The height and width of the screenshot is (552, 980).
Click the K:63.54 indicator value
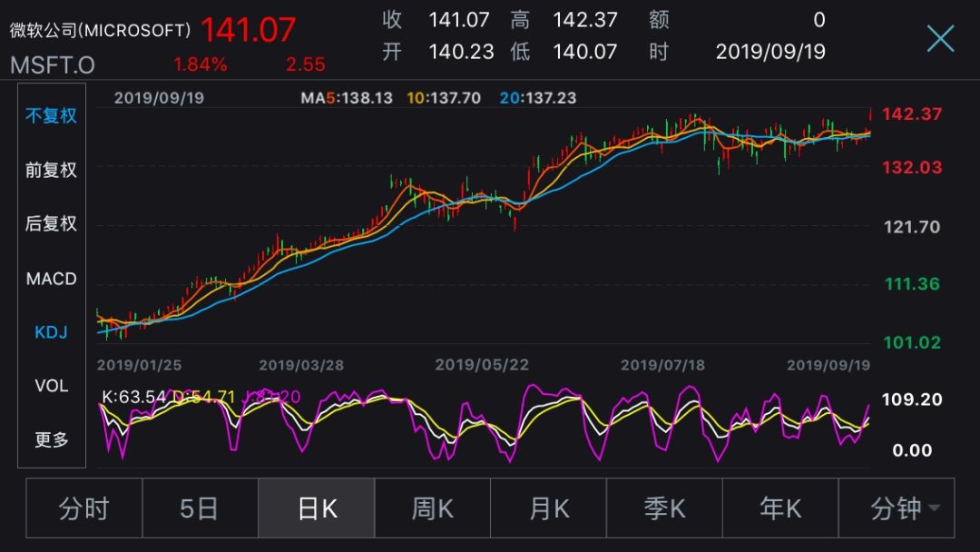pyautogui.click(x=133, y=397)
